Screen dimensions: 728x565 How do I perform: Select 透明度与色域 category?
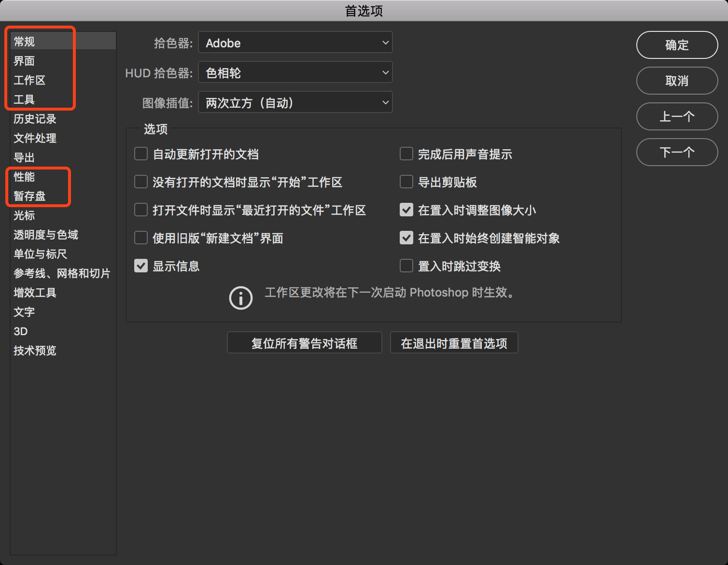[63, 235]
